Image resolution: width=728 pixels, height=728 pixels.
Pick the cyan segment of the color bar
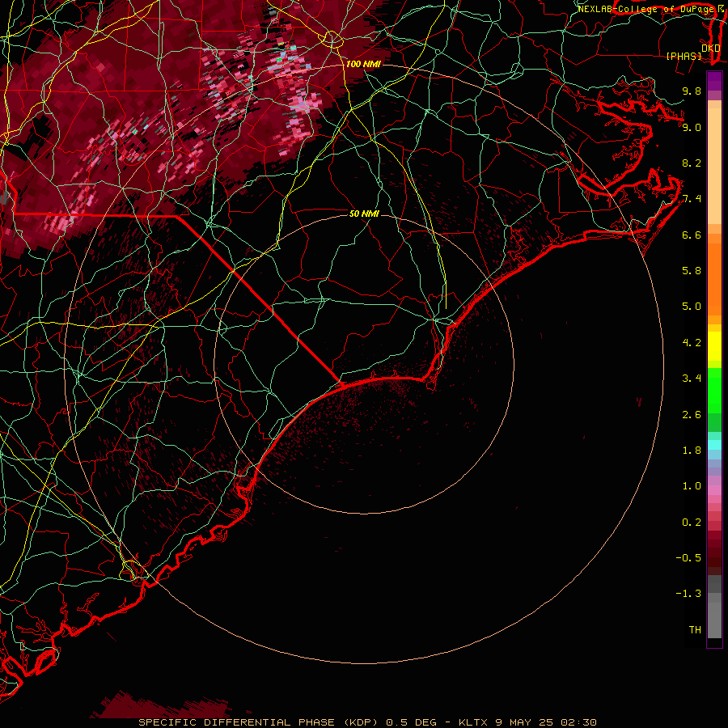pos(714,445)
